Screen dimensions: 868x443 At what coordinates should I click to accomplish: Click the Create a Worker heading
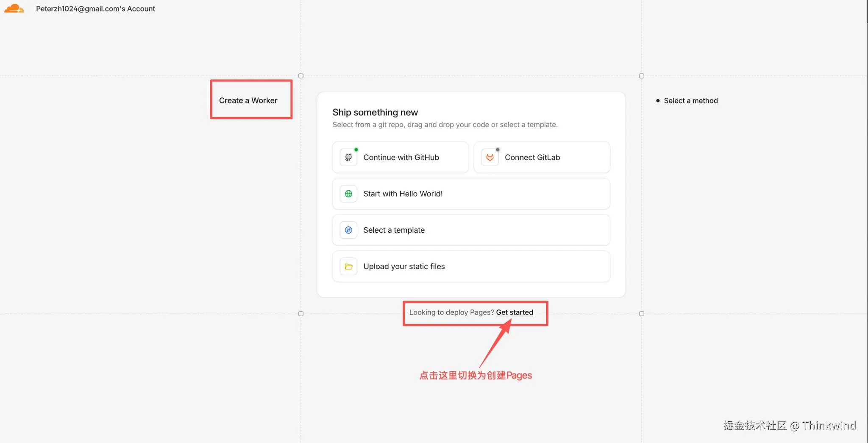248,100
